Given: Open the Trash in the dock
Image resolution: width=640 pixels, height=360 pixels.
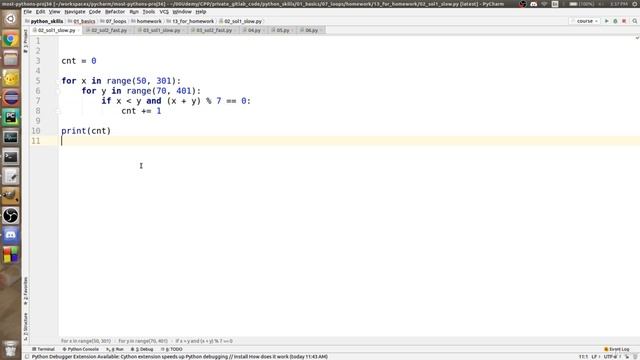Looking at the screenshot, I should pyautogui.click(x=11, y=349).
